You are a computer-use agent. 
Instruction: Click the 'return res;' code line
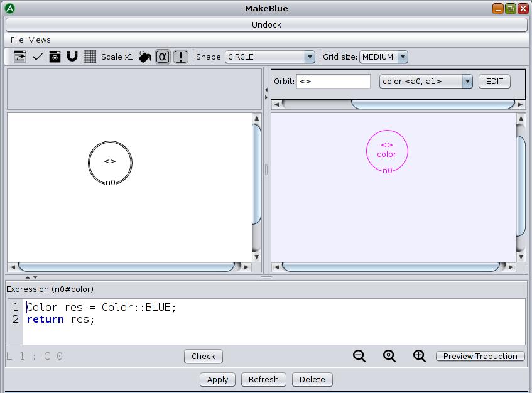(60, 320)
